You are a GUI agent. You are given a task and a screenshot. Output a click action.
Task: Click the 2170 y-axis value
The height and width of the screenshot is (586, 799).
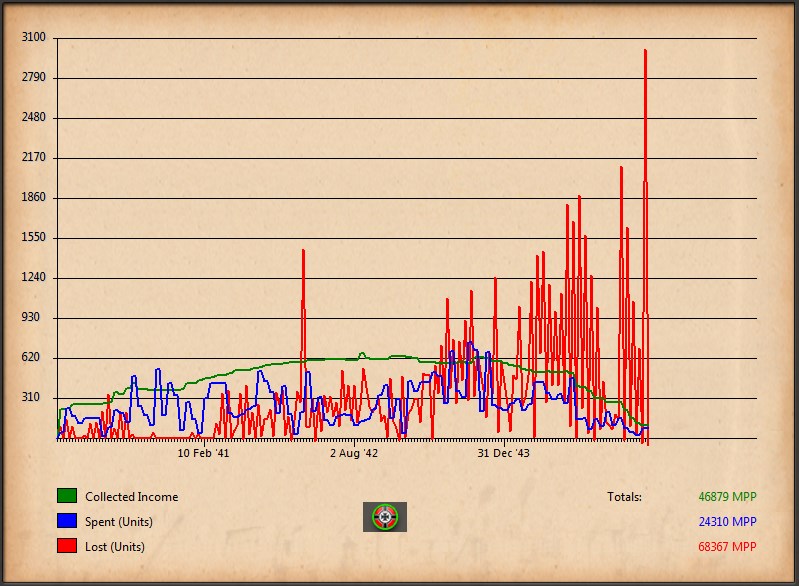pos(34,157)
